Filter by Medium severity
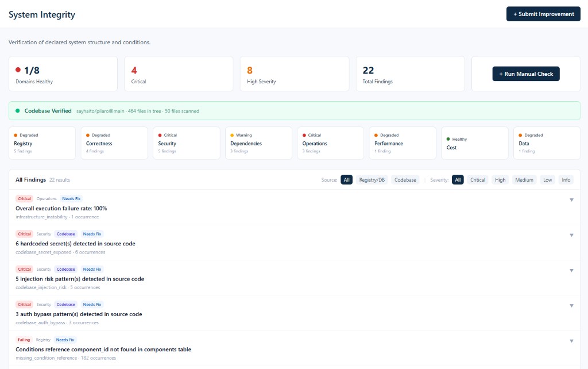 point(524,180)
